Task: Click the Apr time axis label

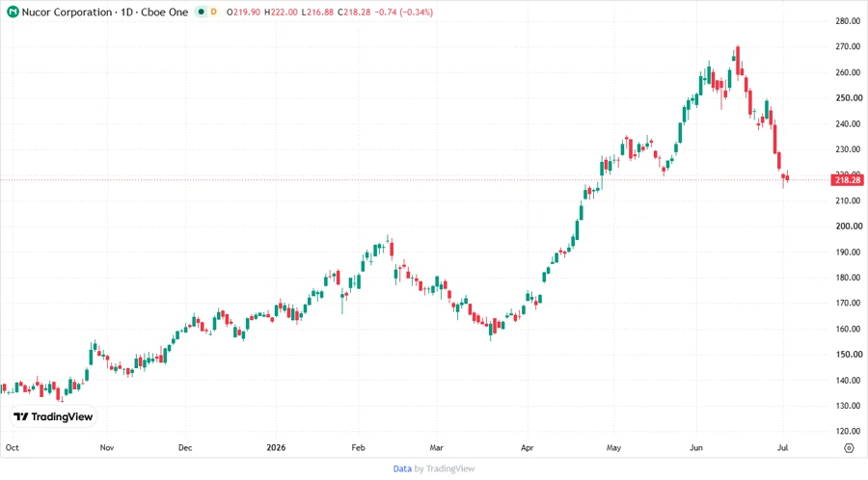Action: pos(527,447)
